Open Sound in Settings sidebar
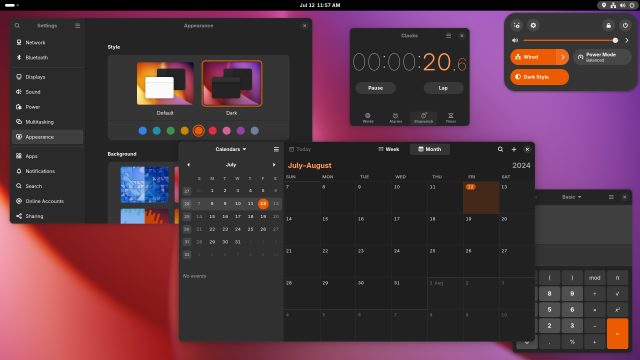The width and height of the screenshot is (640, 360). pyautogui.click(x=47, y=92)
